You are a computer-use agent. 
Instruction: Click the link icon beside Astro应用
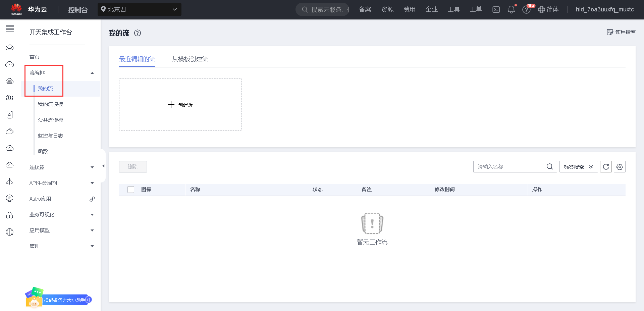click(x=92, y=199)
